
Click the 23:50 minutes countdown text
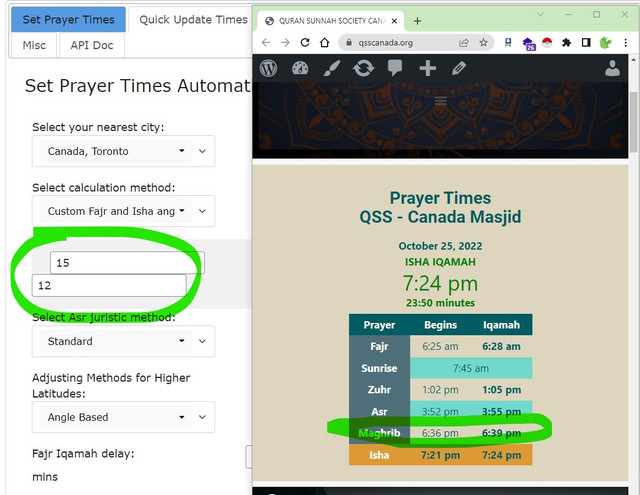(x=440, y=303)
